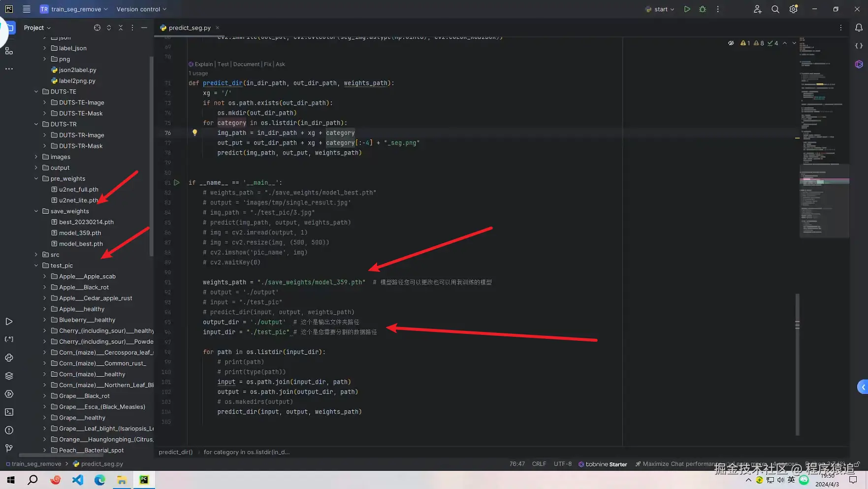Click Ask code lens action

click(x=280, y=64)
